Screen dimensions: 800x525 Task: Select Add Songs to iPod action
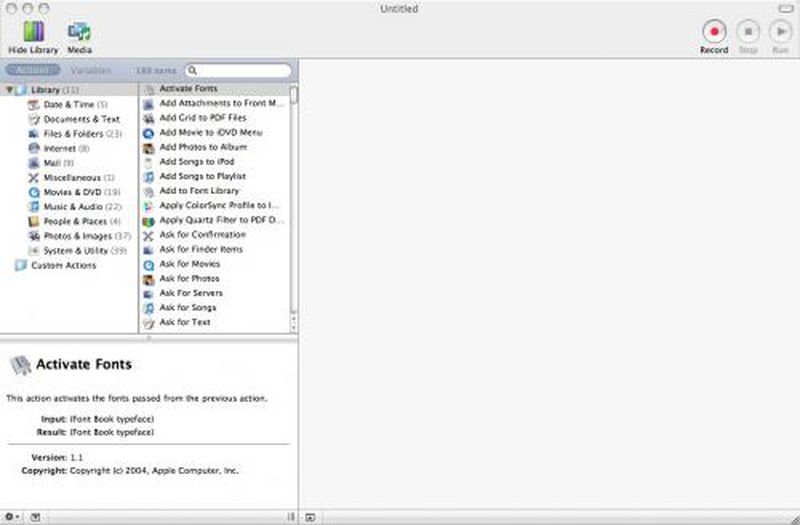214,162
